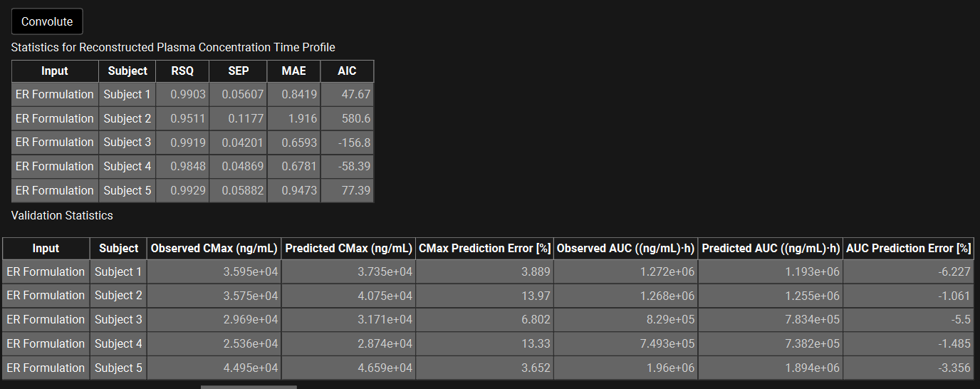The width and height of the screenshot is (980, 389).
Task: Click the Convolute button
Action: 47,21
